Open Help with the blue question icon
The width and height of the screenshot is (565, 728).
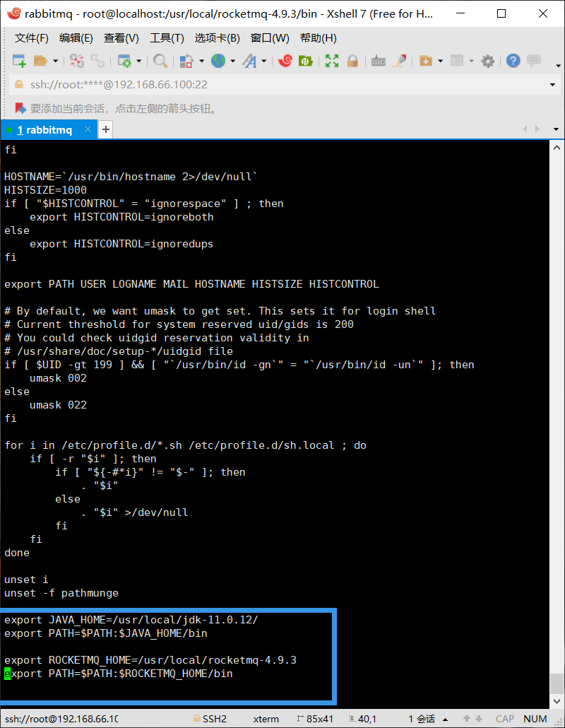click(x=513, y=61)
